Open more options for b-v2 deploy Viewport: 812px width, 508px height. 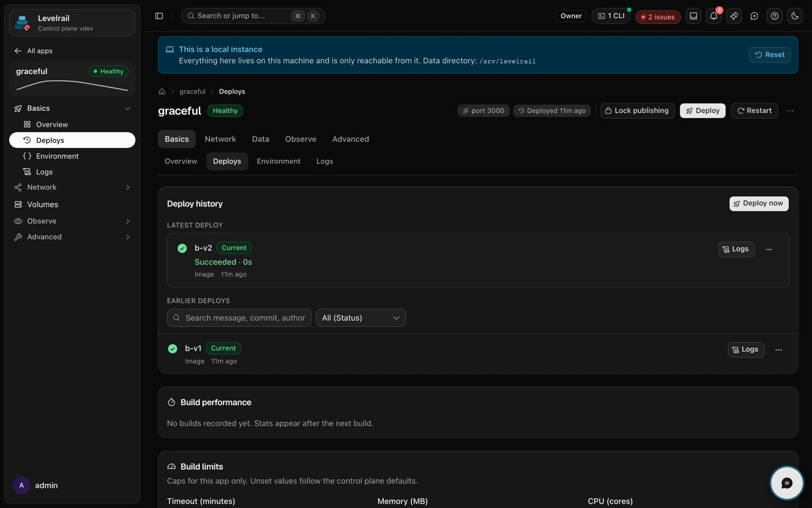click(769, 249)
